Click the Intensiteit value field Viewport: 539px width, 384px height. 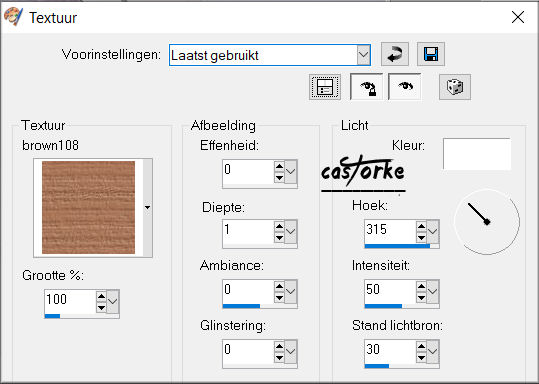pyautogui.click(x=390, y=290)
